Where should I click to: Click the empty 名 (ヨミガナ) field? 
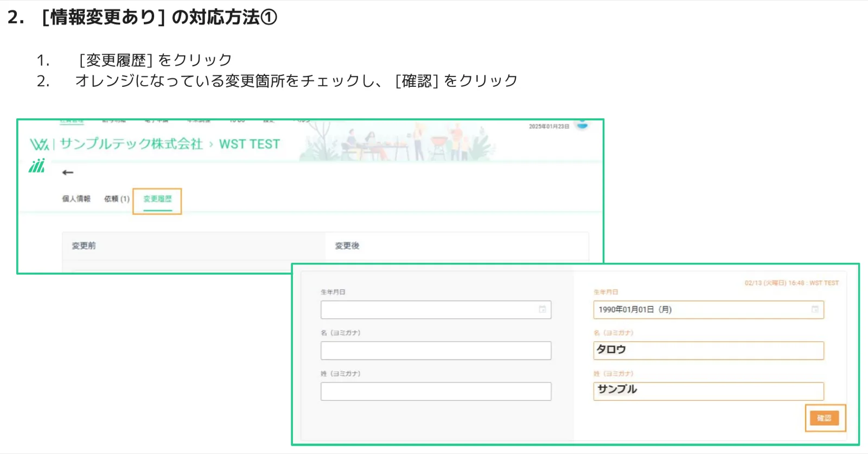[436, 350]
